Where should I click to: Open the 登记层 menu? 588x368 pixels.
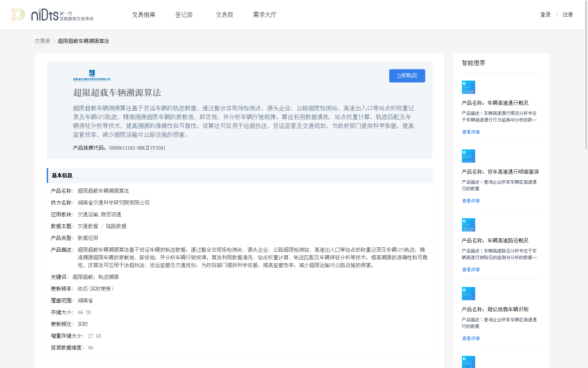[x=184, y=15]
